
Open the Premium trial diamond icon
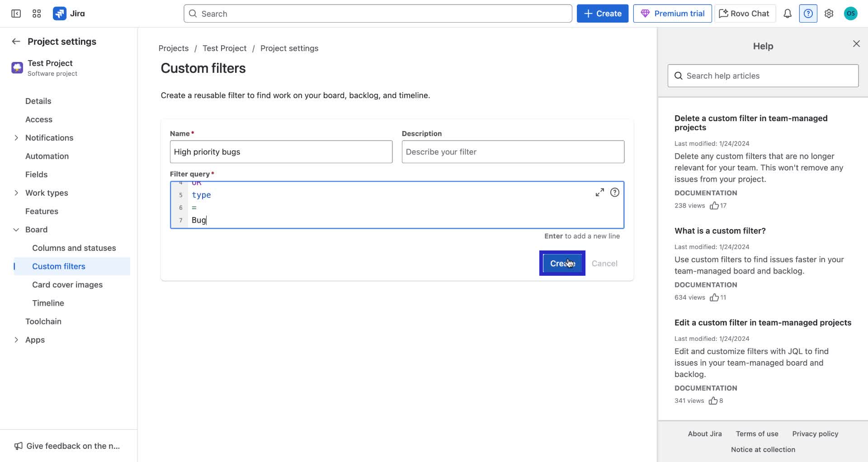(646, 14)
